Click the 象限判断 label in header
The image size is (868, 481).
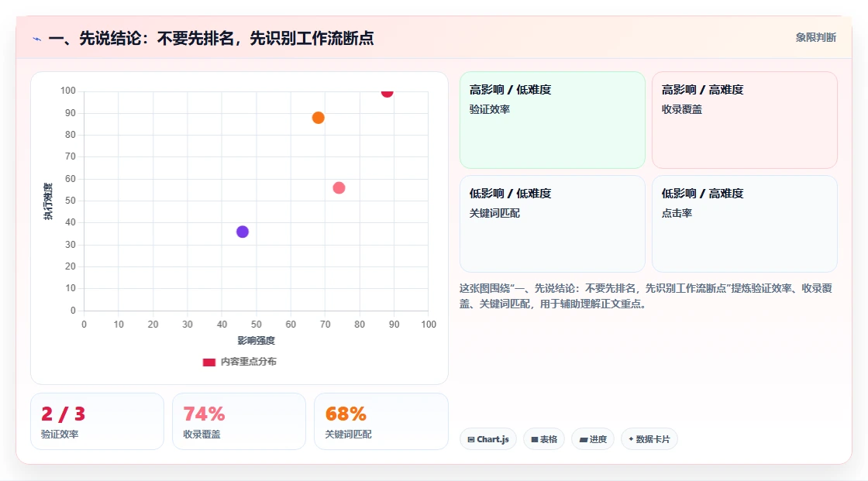pyautogui.click(x=815, y=37)
